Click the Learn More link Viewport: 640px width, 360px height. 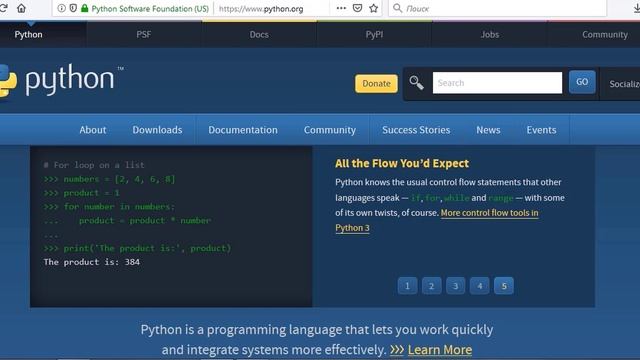440,350
